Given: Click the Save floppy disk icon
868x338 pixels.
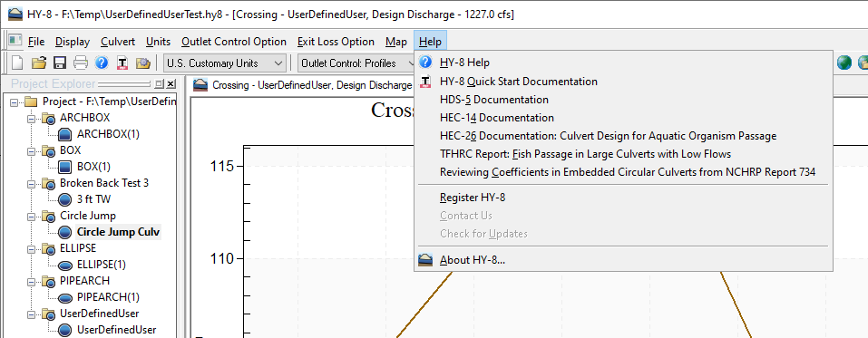Looking at the screenshot, I should pos(60,63).
